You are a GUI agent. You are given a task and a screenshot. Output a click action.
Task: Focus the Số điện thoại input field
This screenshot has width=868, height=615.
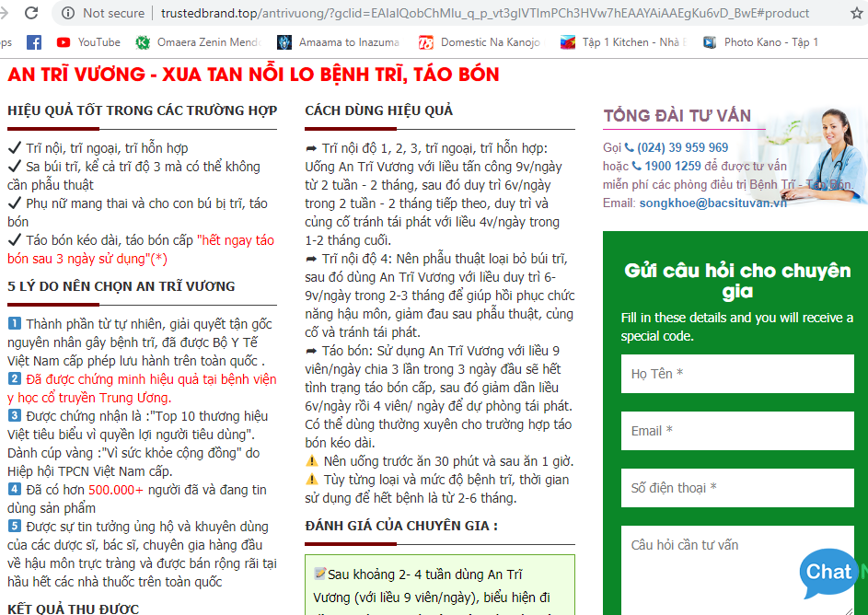[x=737, y=488]
